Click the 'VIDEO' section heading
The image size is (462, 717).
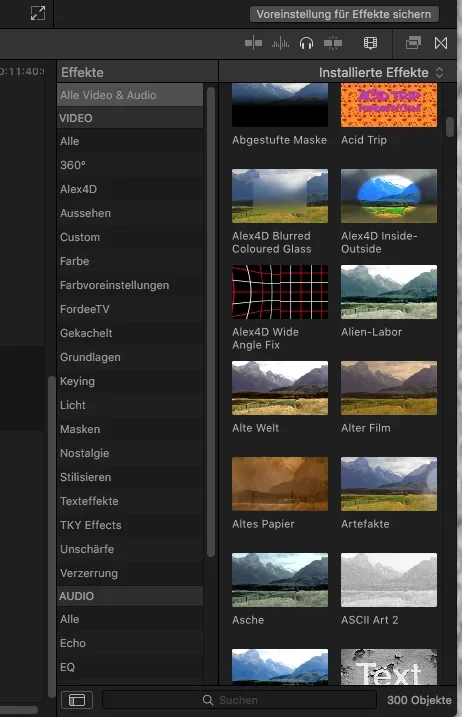pos(130,118)
